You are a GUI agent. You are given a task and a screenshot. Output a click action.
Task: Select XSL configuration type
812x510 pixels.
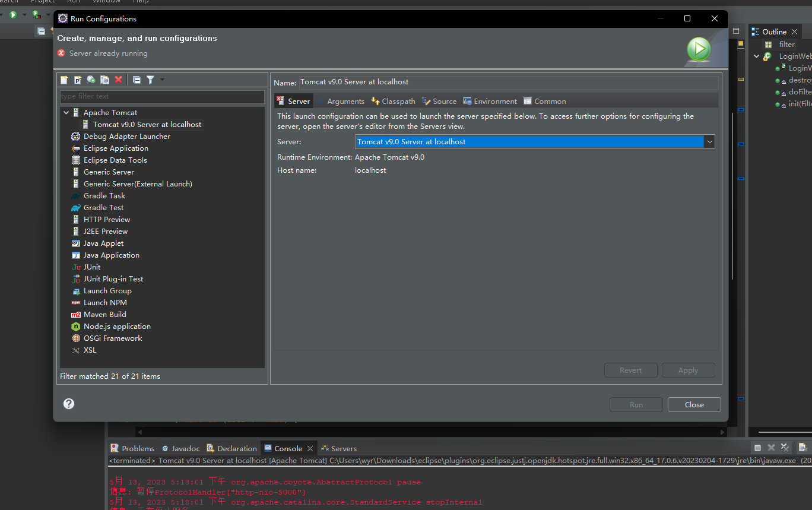(x=90, y=350)
